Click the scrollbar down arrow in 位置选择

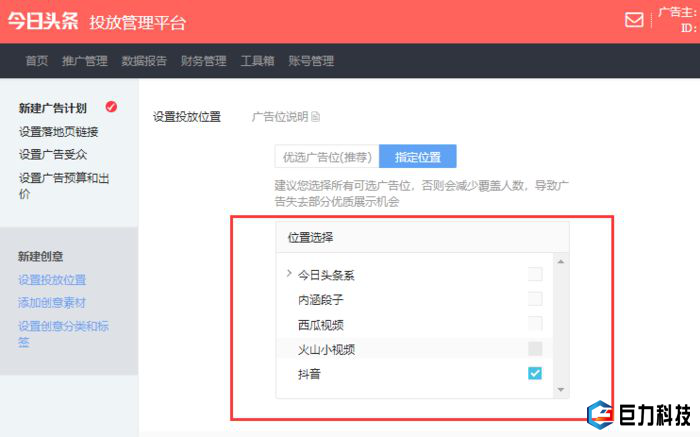(561, 390)
